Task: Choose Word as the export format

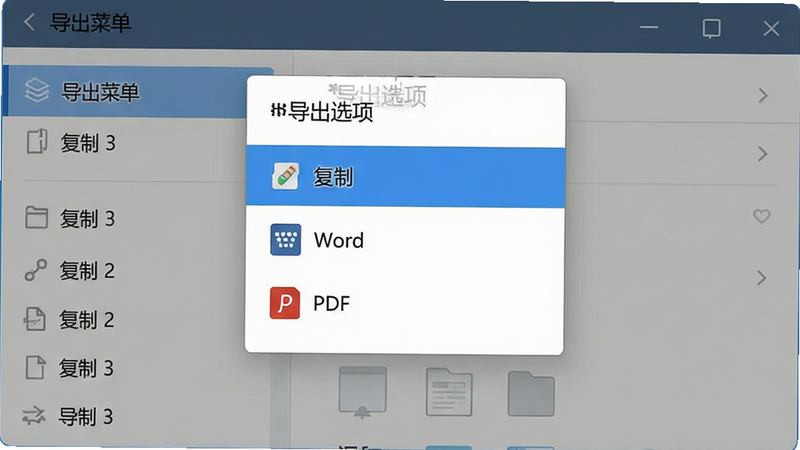Action: 406,240
